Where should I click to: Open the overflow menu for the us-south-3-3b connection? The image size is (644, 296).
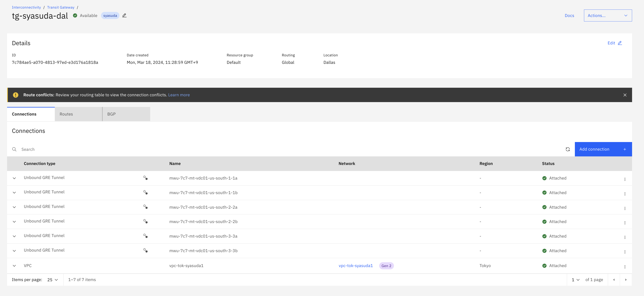pyautogui.click(x=625, y=252)
